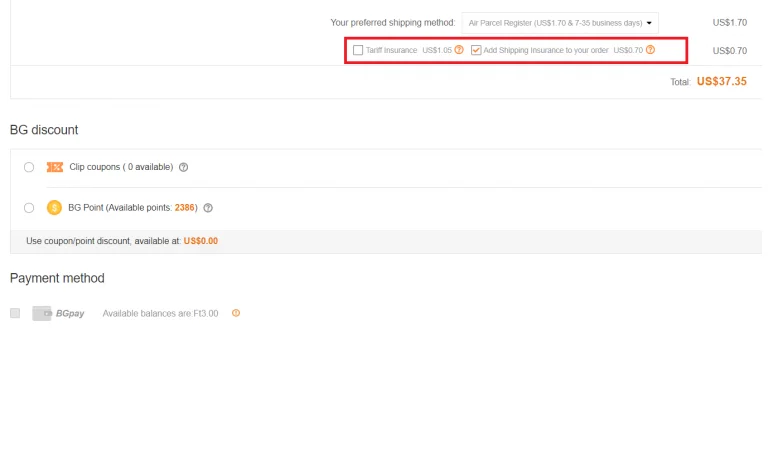768x472 pixels.
Task: Click the Tariff Insurance label text
Action: tap(391, 50)
